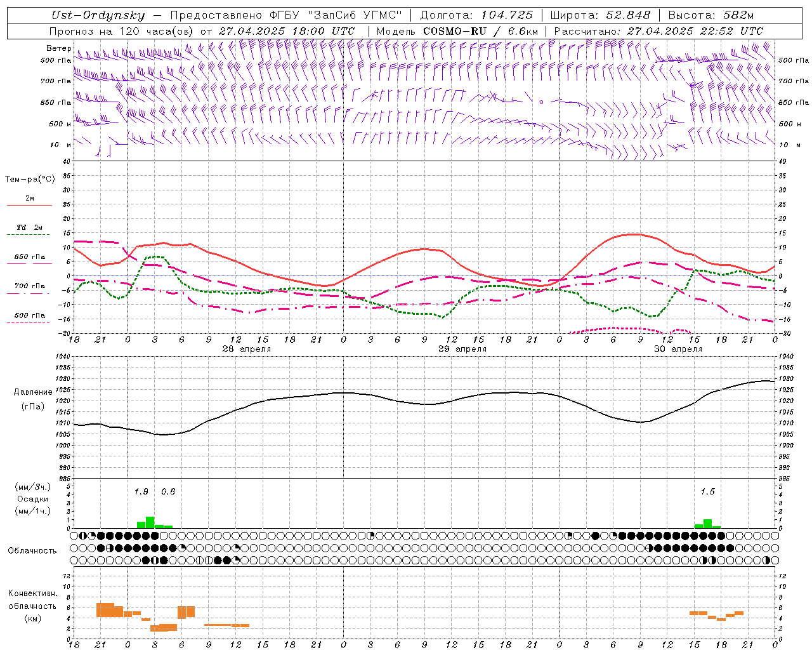Click the 'Тем-ра(°C)' temperature label
Viewport: 812px width, 650px height.
(30, 180)
